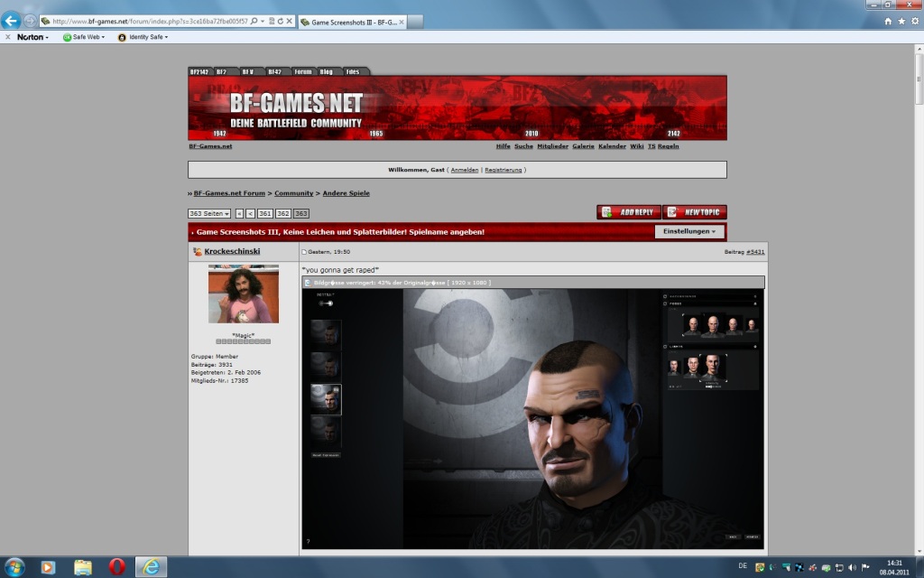924x578 pixels.
Task: Select the Blog site tab
Action: (327, 71)
